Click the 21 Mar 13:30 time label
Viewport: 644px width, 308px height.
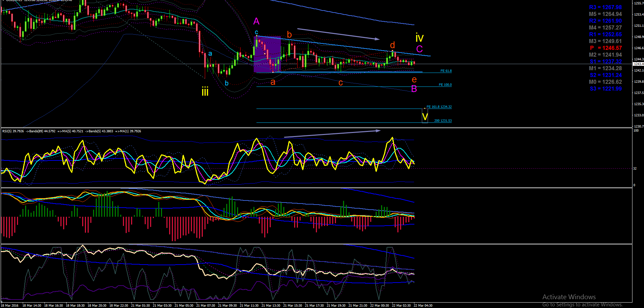click(271, 306)
